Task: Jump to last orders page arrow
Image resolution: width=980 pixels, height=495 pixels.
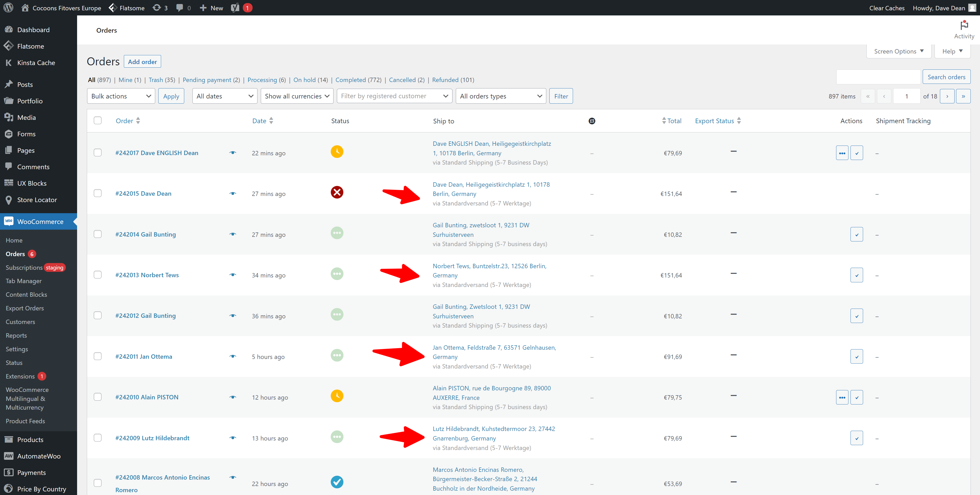Action: click(x=963, y=96)
